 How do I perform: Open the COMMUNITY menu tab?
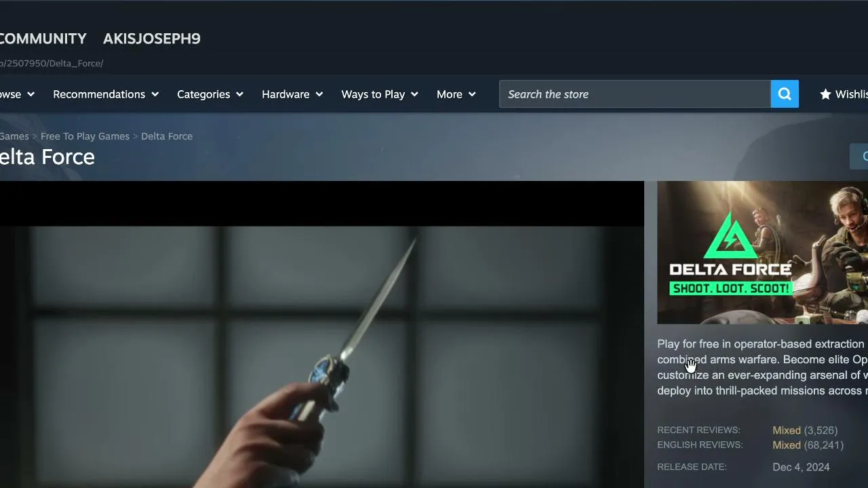point(43,39)
